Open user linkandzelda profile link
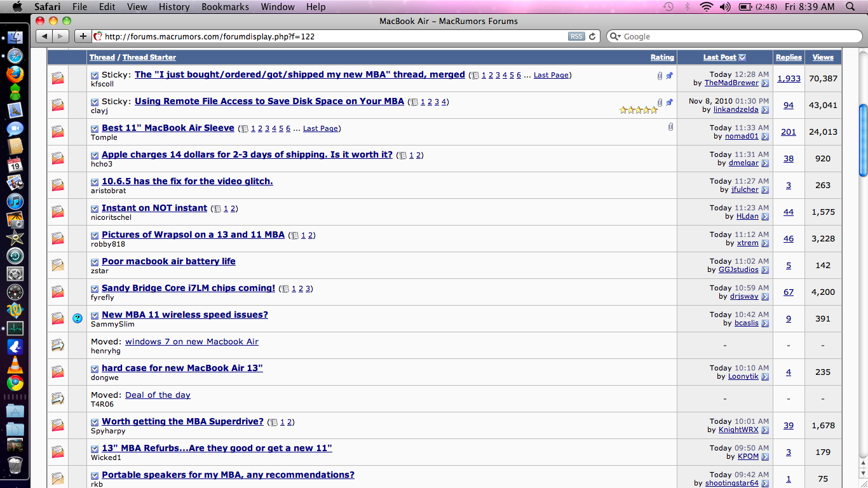The height and width of the screenshot is (488, 868). (x=736, y=110)
